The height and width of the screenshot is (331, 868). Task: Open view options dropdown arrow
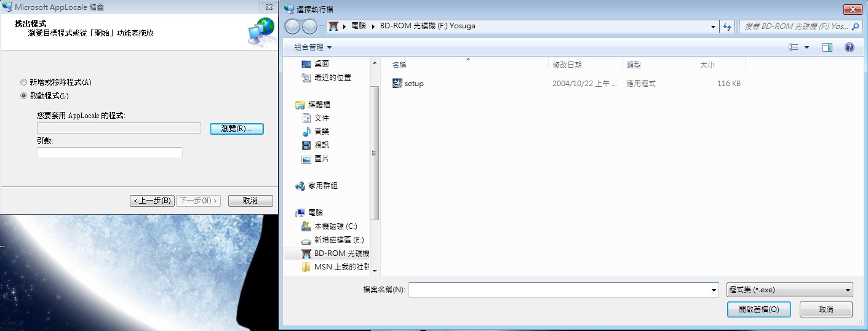(x=806, y=47)
